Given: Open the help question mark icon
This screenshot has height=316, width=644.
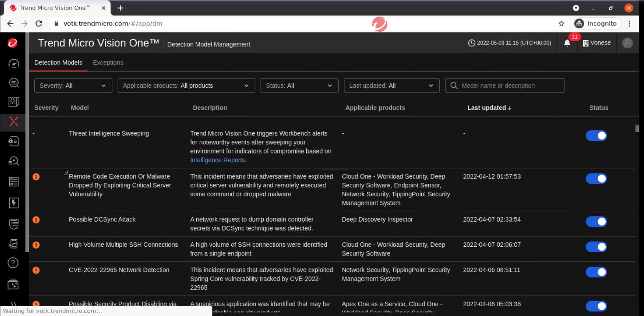Looking at the screenshot, I should pos(13,262).
